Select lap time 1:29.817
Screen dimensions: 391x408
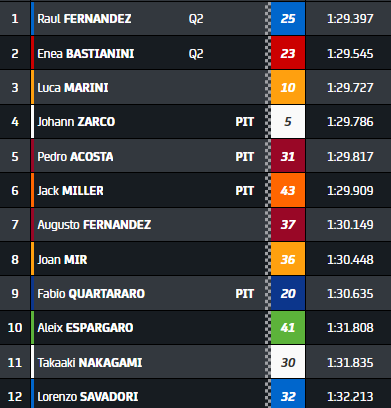point(350,157)
